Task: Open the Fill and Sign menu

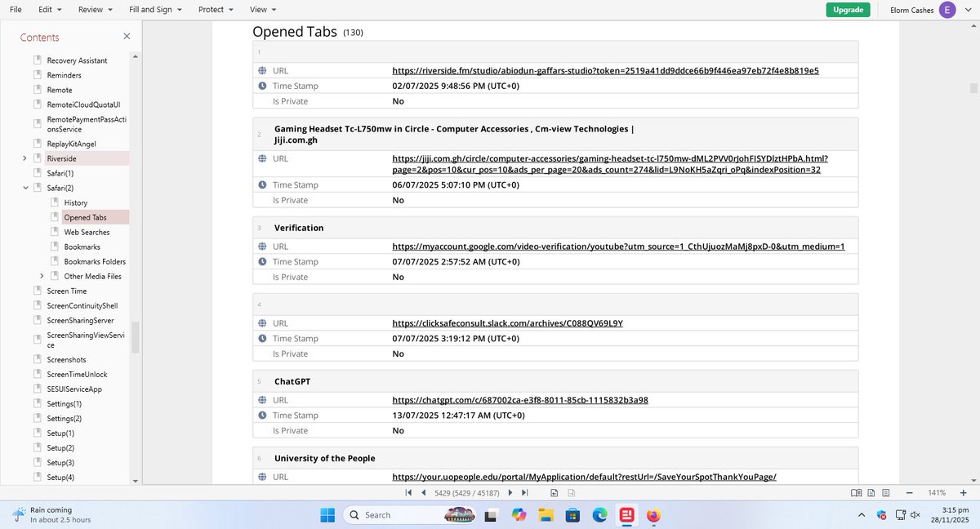Action: click(x=156, y=9)
